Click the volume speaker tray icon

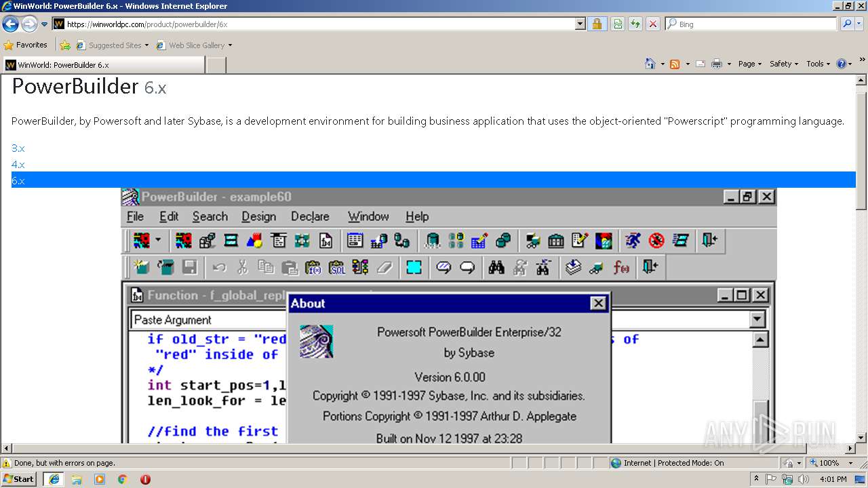coord(804,479)
